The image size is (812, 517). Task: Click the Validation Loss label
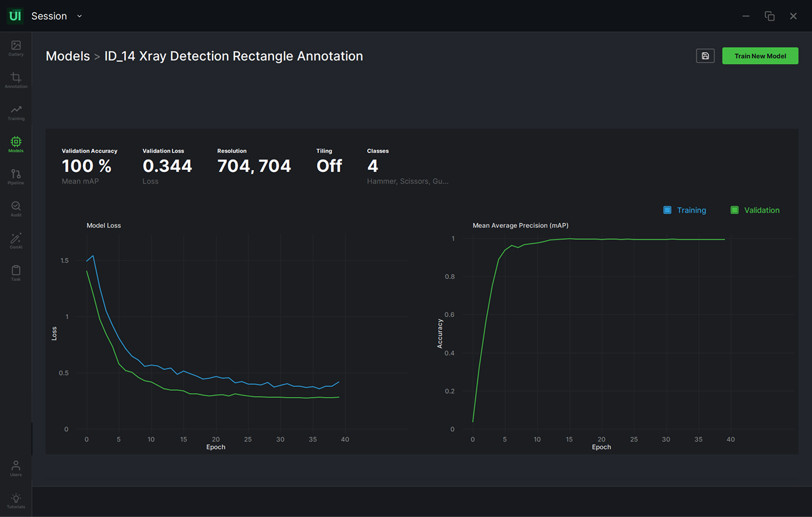coord(163,151)
